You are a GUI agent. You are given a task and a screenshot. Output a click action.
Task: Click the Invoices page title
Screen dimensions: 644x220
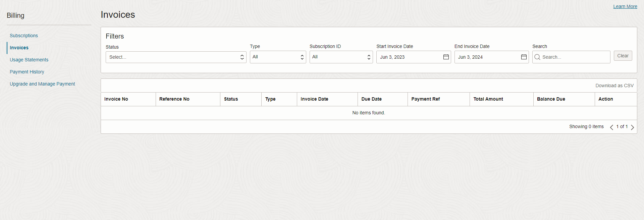point(118,15)
